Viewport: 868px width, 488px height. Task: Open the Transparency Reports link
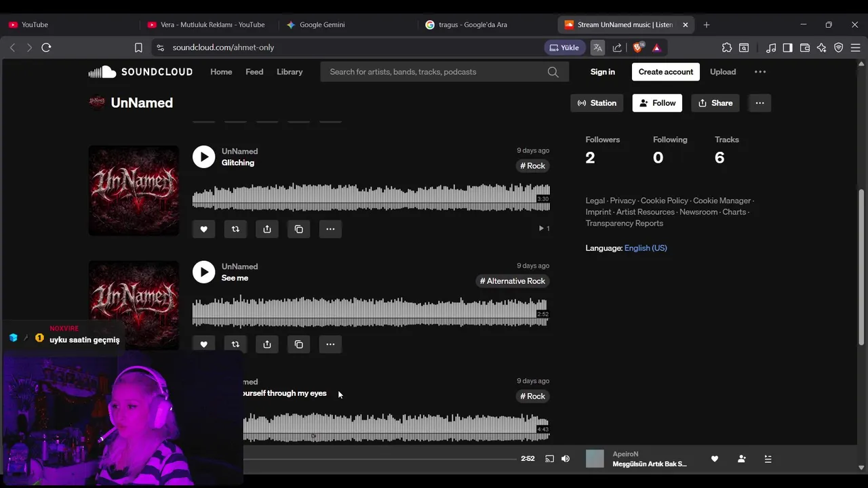coord(625,223)
